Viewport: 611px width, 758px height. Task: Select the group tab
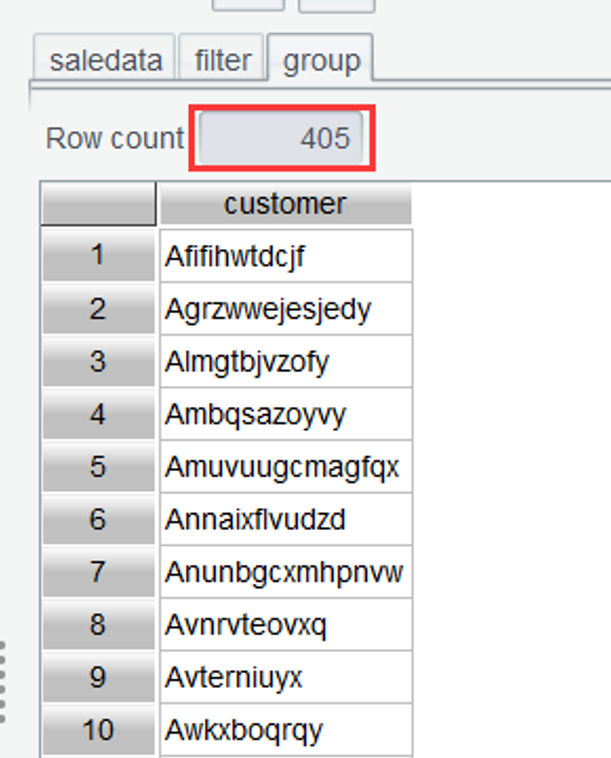click(321, 60)
